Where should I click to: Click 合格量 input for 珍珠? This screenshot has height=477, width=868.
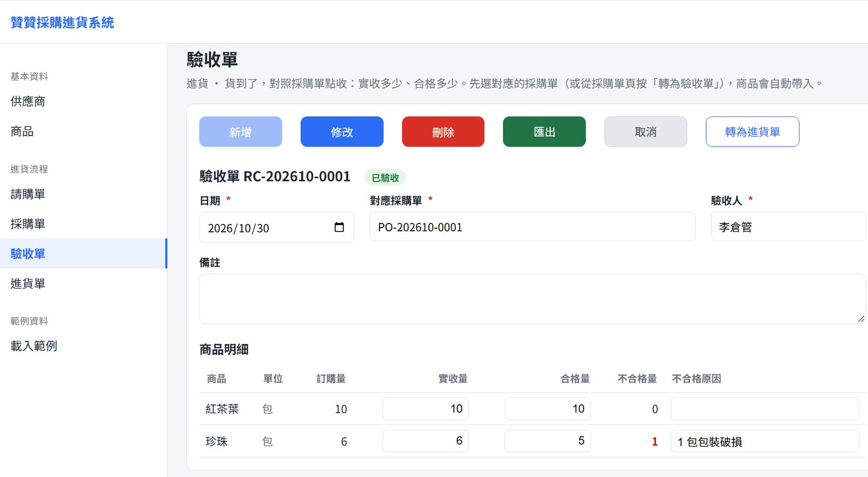[x=548, y=441]
